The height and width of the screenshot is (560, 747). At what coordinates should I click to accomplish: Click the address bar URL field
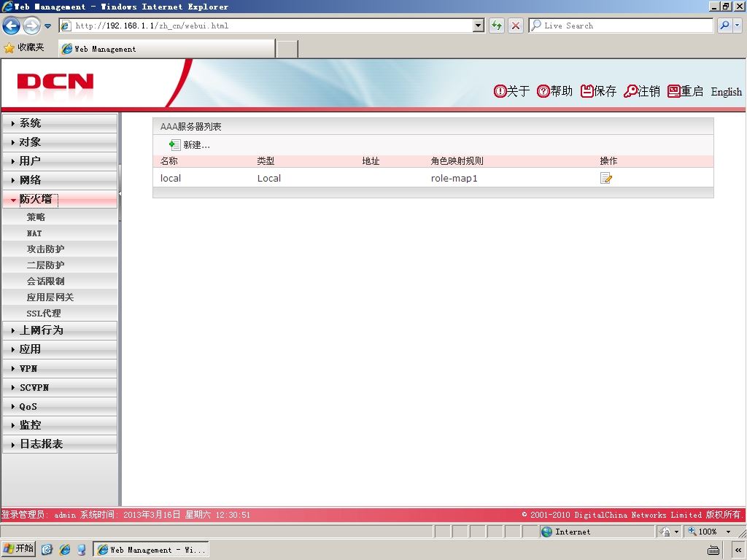267,26
